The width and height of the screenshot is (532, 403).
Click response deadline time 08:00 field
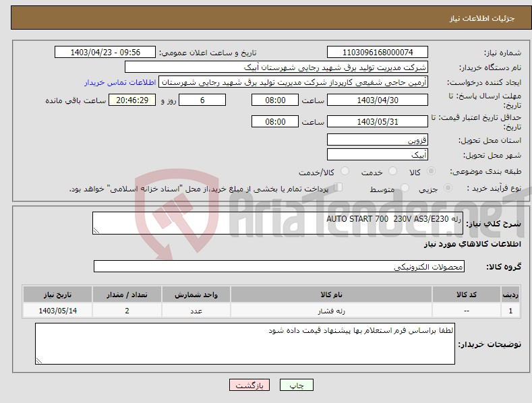tap(275, 100)
